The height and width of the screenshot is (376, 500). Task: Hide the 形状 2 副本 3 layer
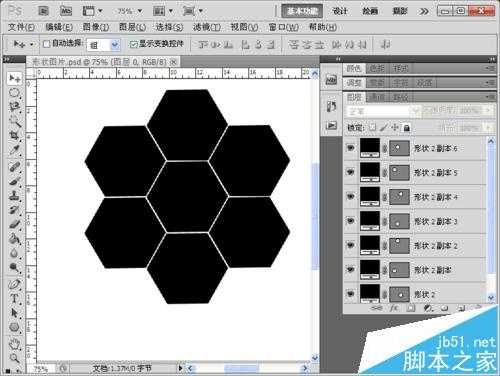click(x=350, y=221)
